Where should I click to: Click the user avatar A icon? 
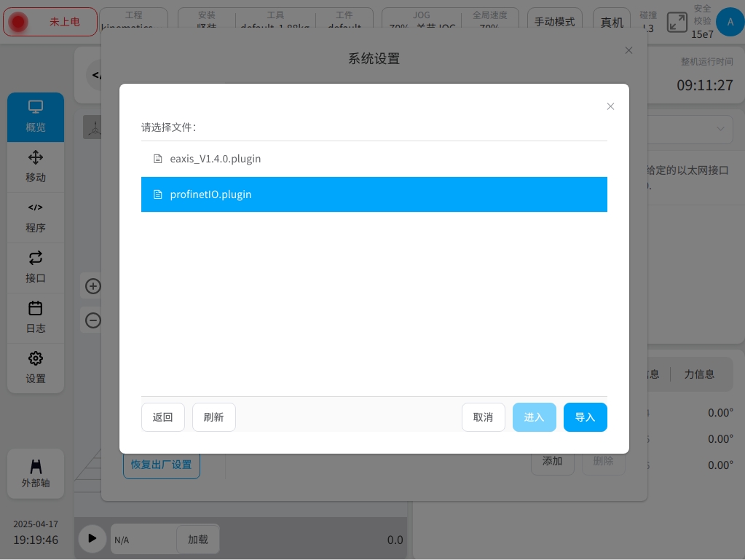tap(730, 22)
